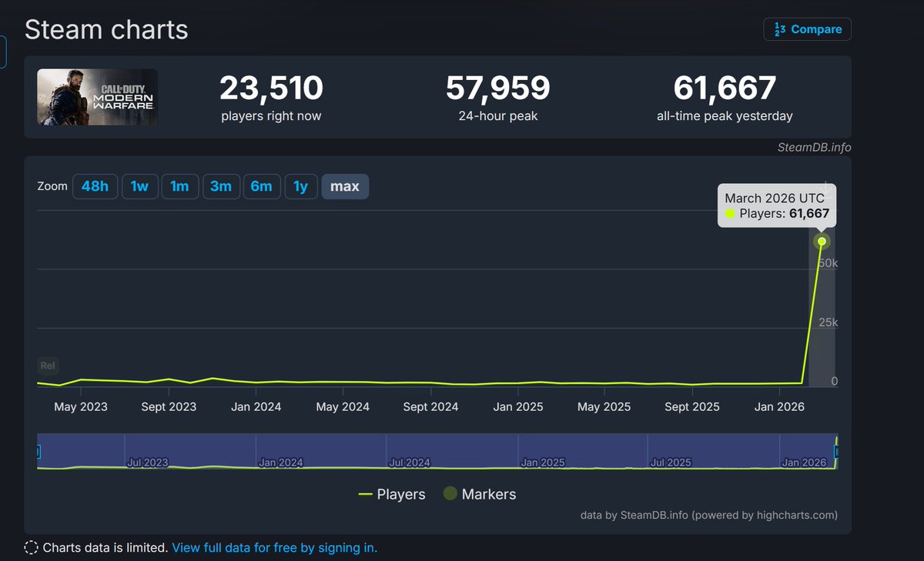Click the 25k y-axis label
This screenshot has width=924, height=561.
pyautogui.click(x=829, y=322)
